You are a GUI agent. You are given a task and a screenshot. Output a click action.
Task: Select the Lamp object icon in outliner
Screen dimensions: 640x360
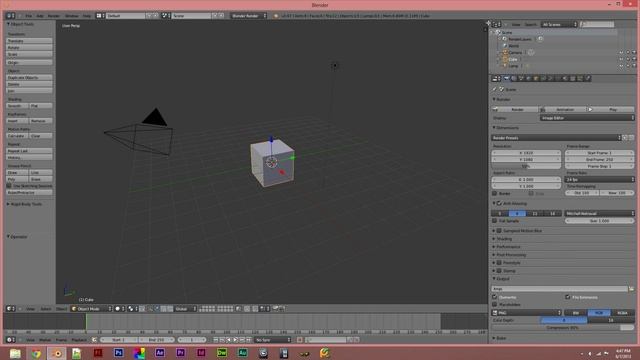(505, 66)
